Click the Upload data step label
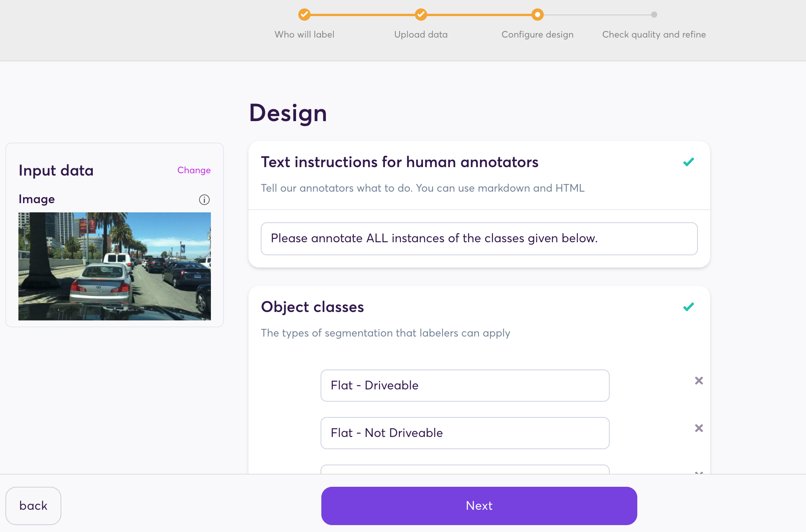This screenshot has width=806, height=532. click(421, 34)
